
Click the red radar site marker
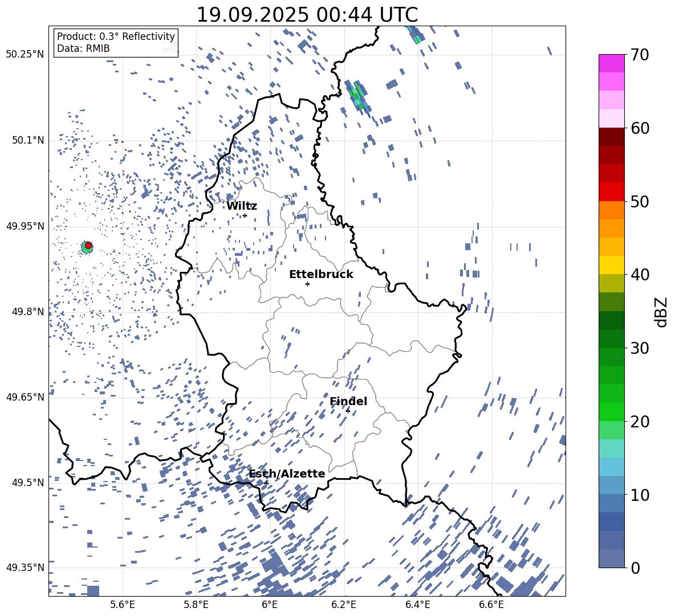tap(88, 246)
